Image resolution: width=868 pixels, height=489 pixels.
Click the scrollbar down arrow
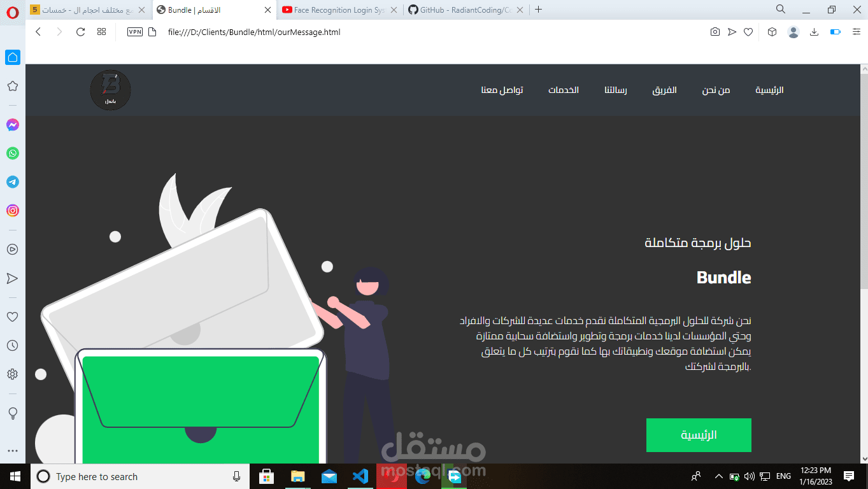pyautogui.click(x=864, y=458)
